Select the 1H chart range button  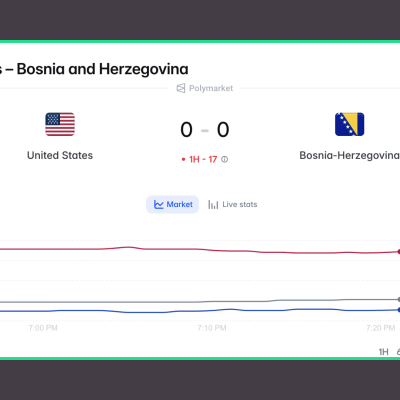[x=384, y=352]
